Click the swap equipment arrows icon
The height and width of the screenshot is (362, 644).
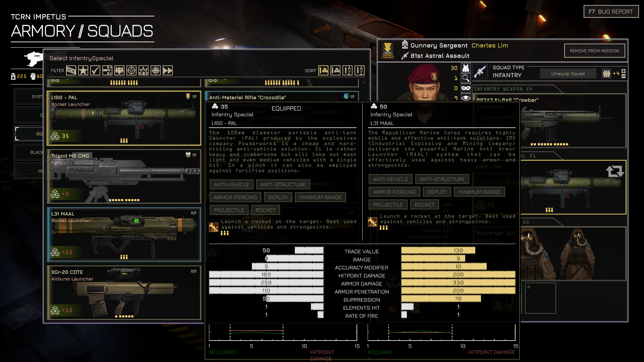coord(615,171)
